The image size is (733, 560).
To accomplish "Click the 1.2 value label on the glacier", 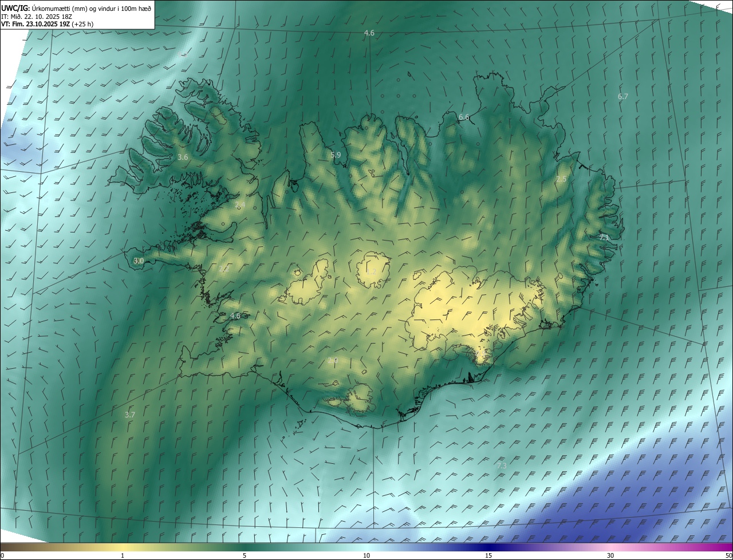I will pyautogui.click(x=371, y=271).
